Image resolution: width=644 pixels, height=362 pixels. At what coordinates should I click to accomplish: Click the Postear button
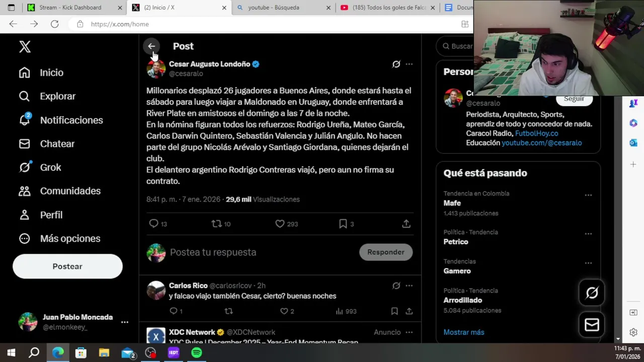pos(67,266)
